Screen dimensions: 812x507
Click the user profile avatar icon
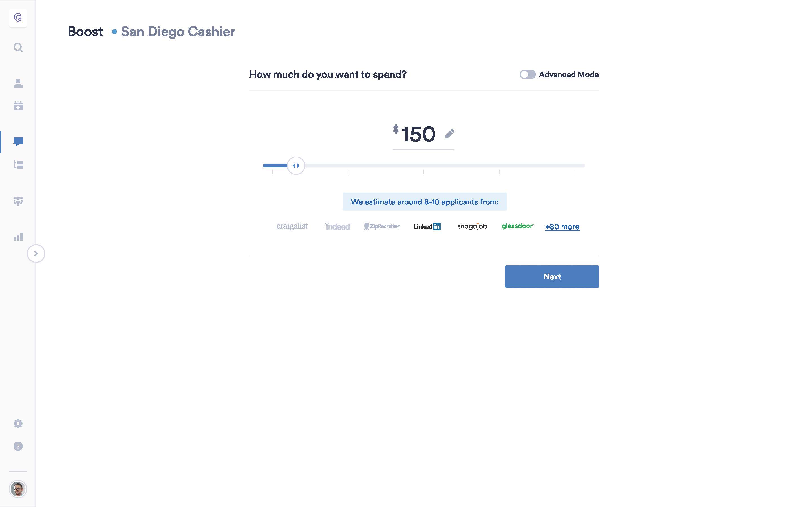pos(17,490)
